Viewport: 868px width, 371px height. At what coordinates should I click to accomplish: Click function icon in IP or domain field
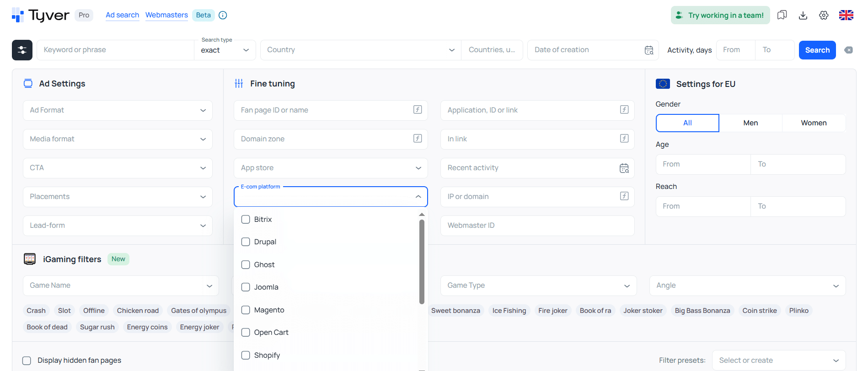624,196
